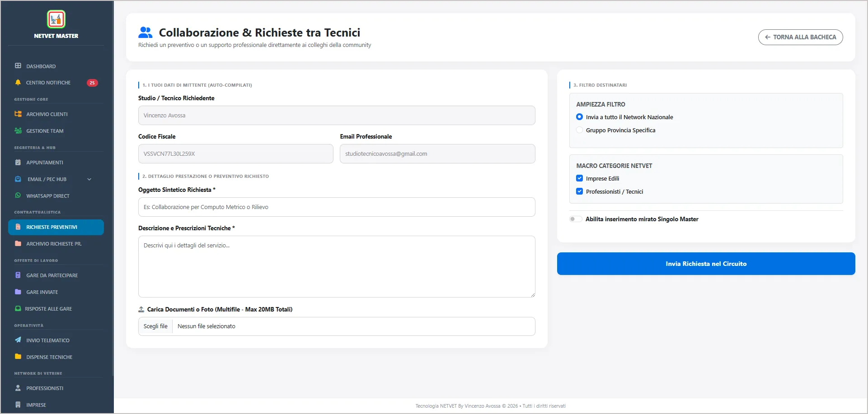
Task: Open Dashboard via its grid icon
Action: [18, 66]
